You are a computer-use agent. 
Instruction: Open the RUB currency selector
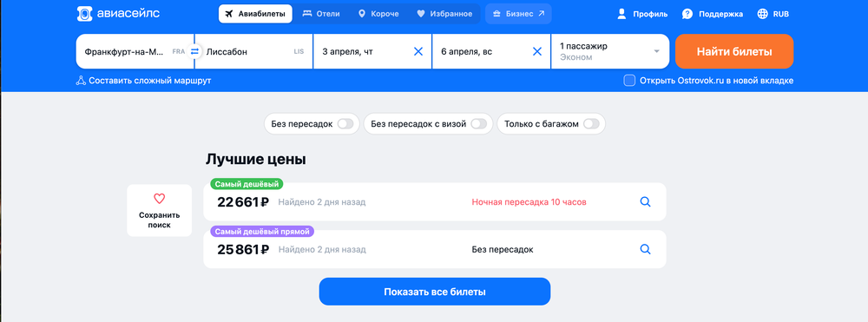pyautogui.click(x=773, y=14)
